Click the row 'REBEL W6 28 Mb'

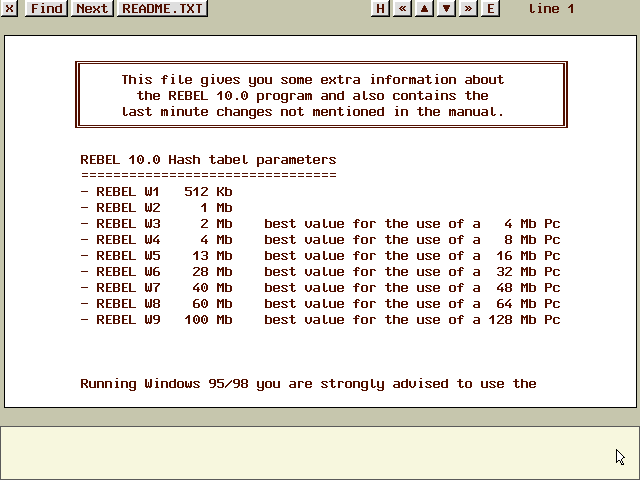point(320,271)
